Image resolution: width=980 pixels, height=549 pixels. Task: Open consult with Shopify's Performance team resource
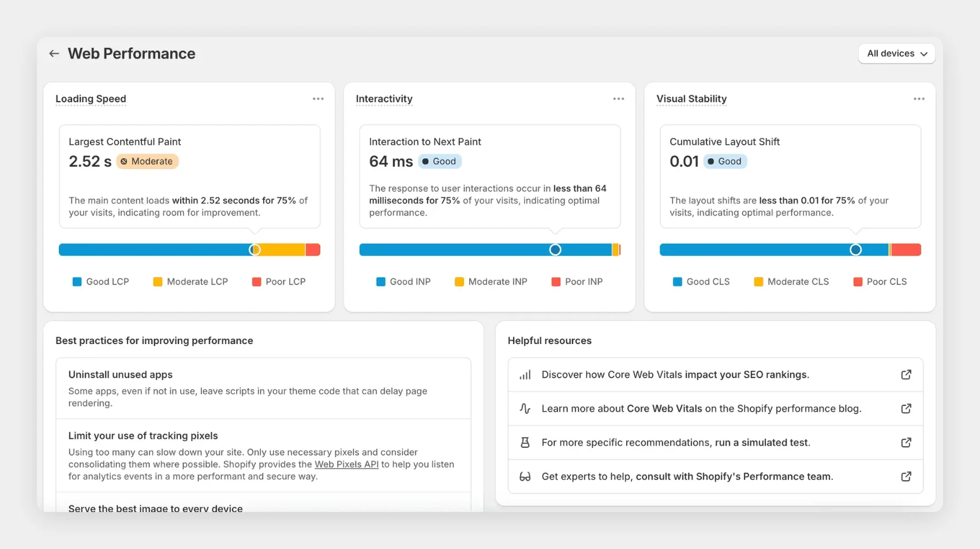pyautogui.click(x=716, y=477)
